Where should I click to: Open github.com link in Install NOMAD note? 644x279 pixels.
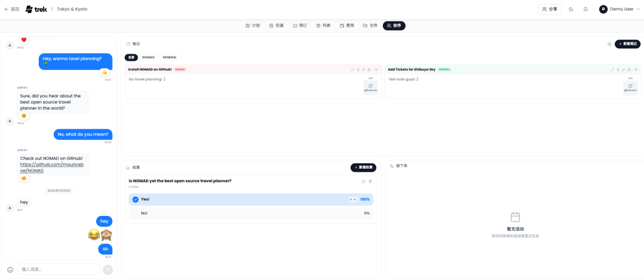point(370,88)
